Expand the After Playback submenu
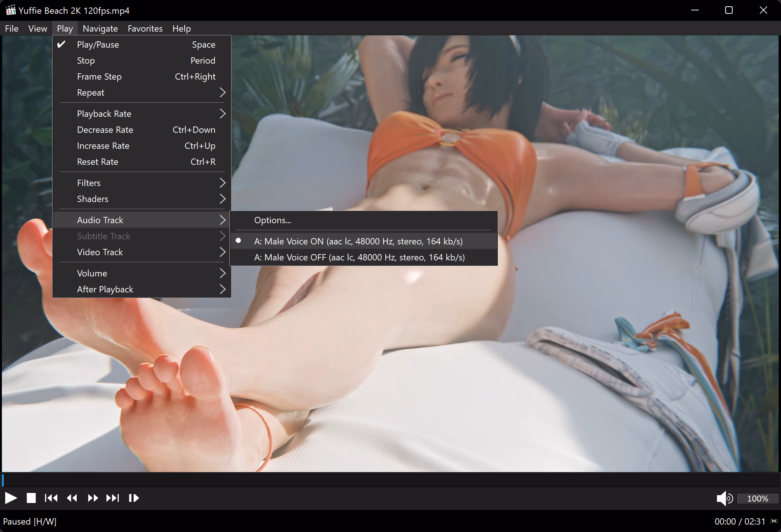 142,289
